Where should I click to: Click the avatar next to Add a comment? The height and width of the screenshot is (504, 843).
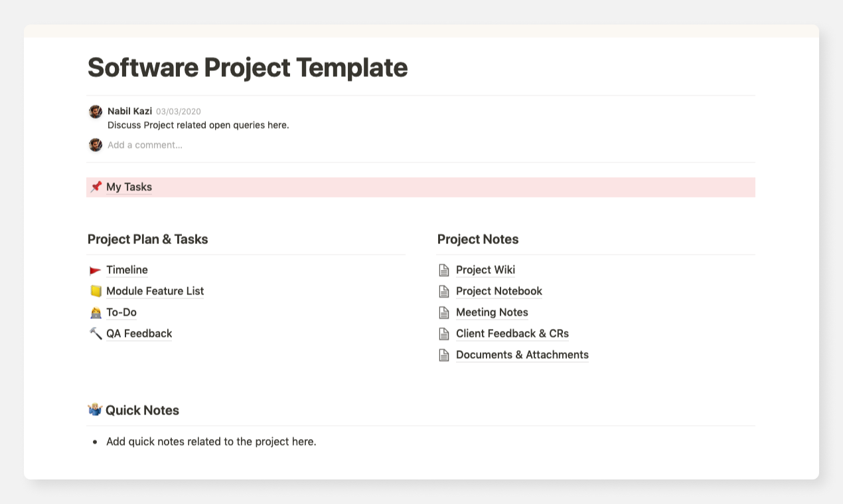tap(95, 145)
